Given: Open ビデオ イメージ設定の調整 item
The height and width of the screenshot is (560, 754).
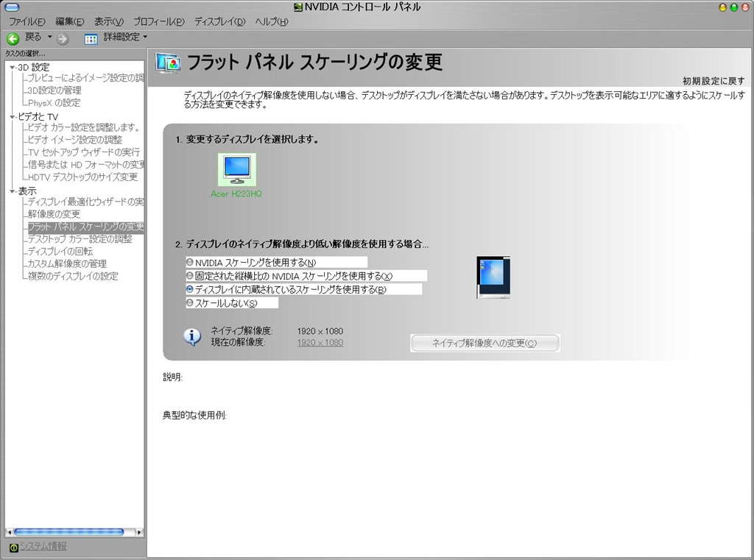Looking at the screenshot, I should (74, 140).
